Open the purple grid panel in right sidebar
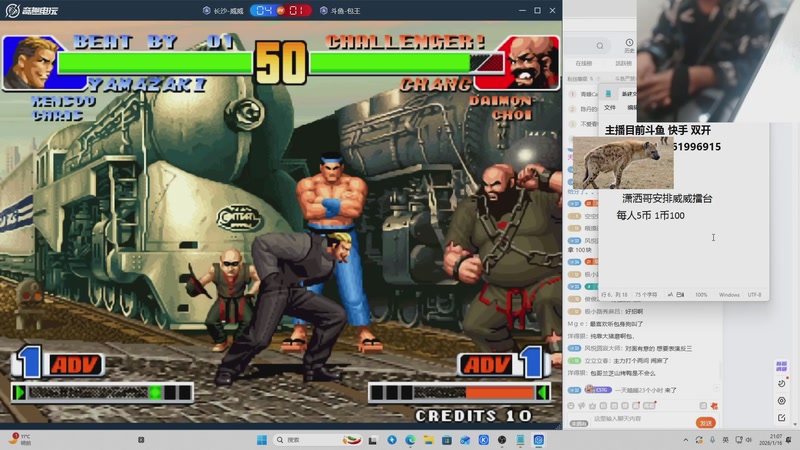Image resolution: width=800 pixels, height=450 pixels. point(782,366)
